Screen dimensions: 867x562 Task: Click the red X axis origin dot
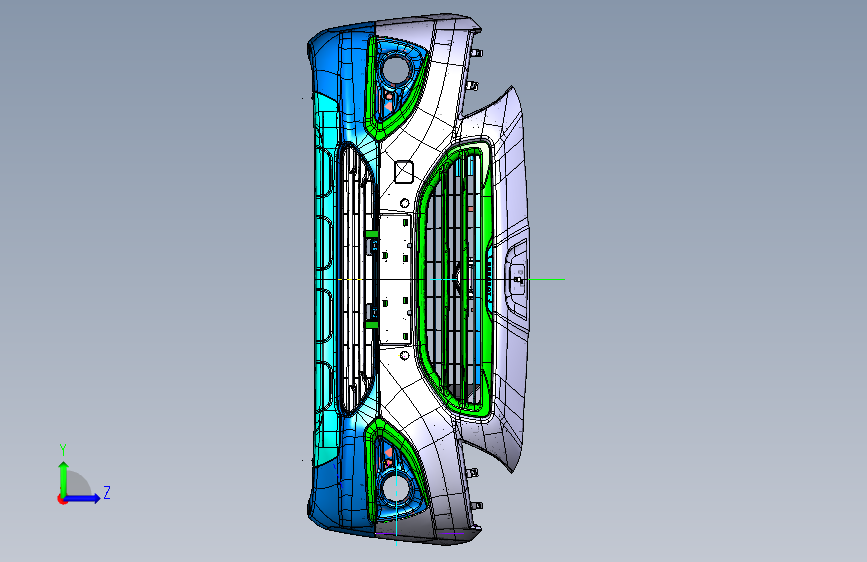(x=62, y=499)
